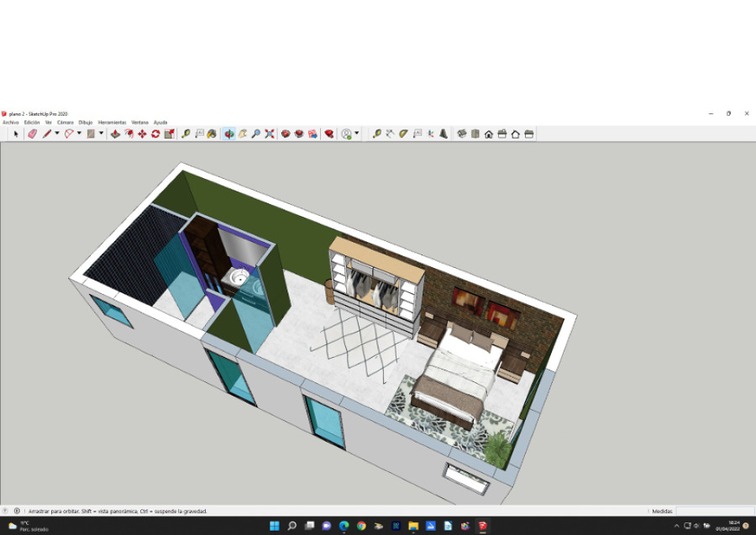Select the Paint Bucket tool
756x535 pixels.
coord(213,134)
